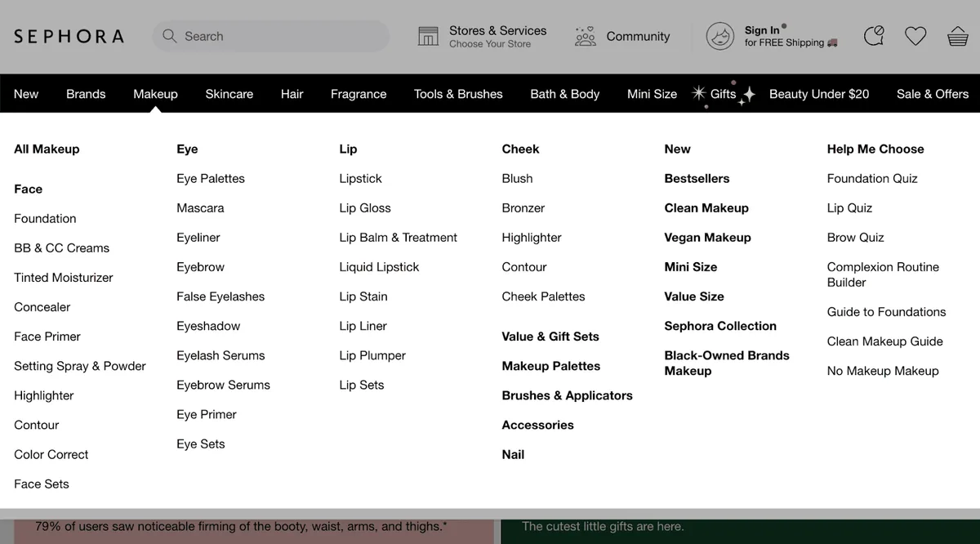Open Setting Spray & Powder link
This screenshot has width=980, height=544.
[80, 366]
